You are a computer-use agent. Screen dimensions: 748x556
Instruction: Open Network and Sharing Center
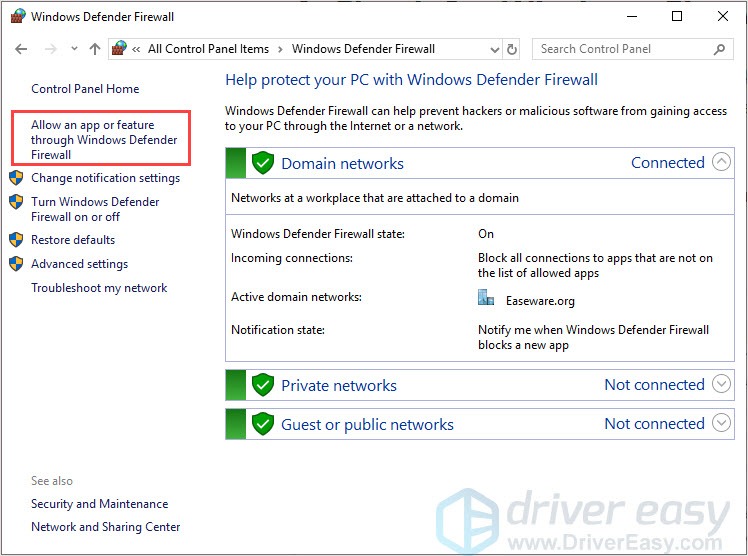pos(105,526)
